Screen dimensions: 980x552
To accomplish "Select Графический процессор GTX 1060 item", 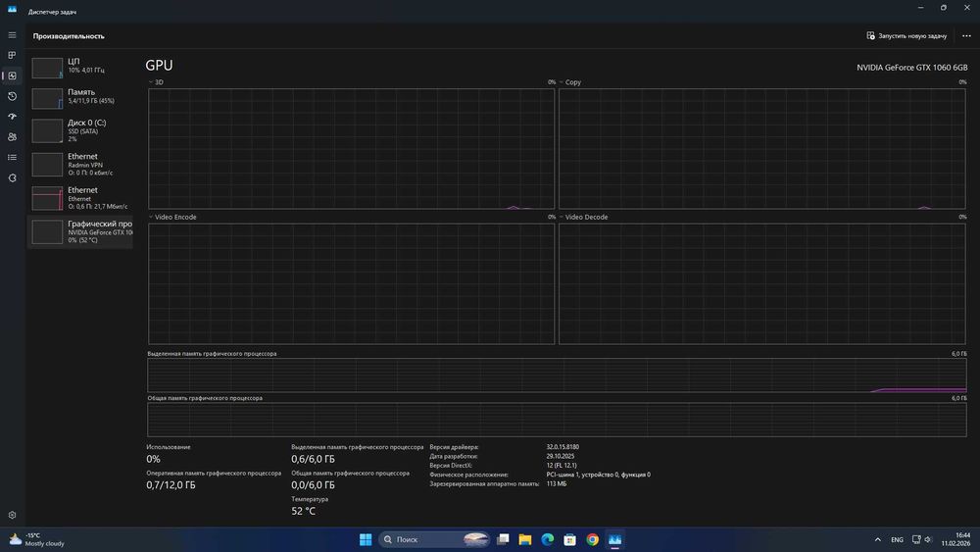I will (x=80, y=232).
